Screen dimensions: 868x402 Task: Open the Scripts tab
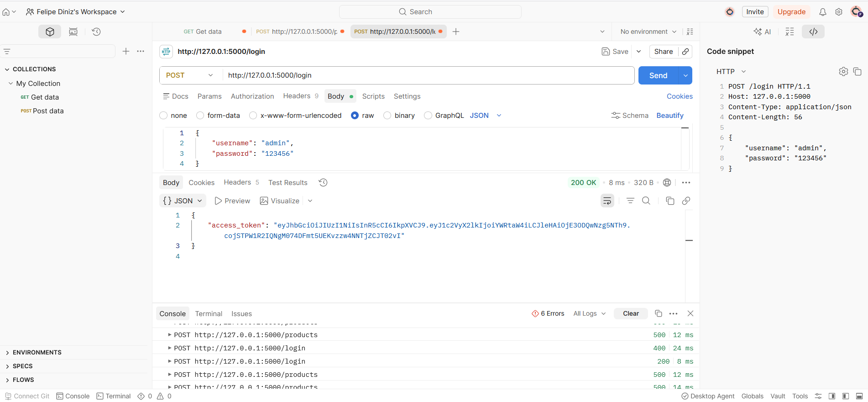coord(373,96)
